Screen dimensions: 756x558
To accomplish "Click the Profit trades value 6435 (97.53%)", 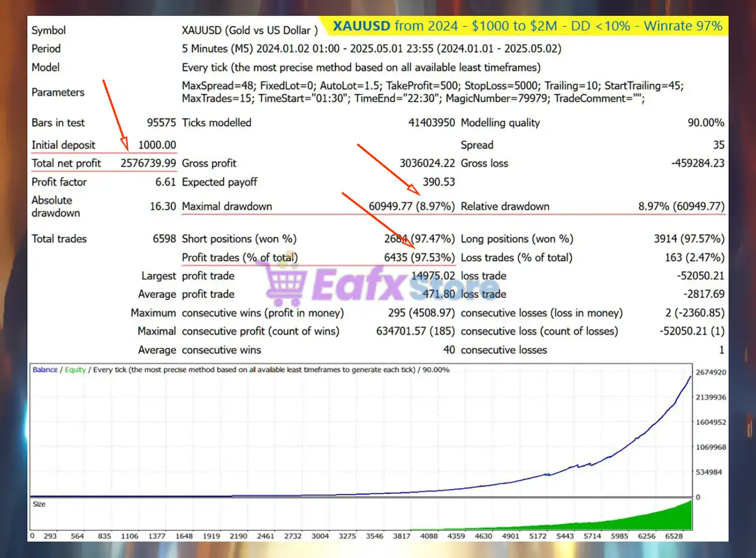I will tap(419, 257).
